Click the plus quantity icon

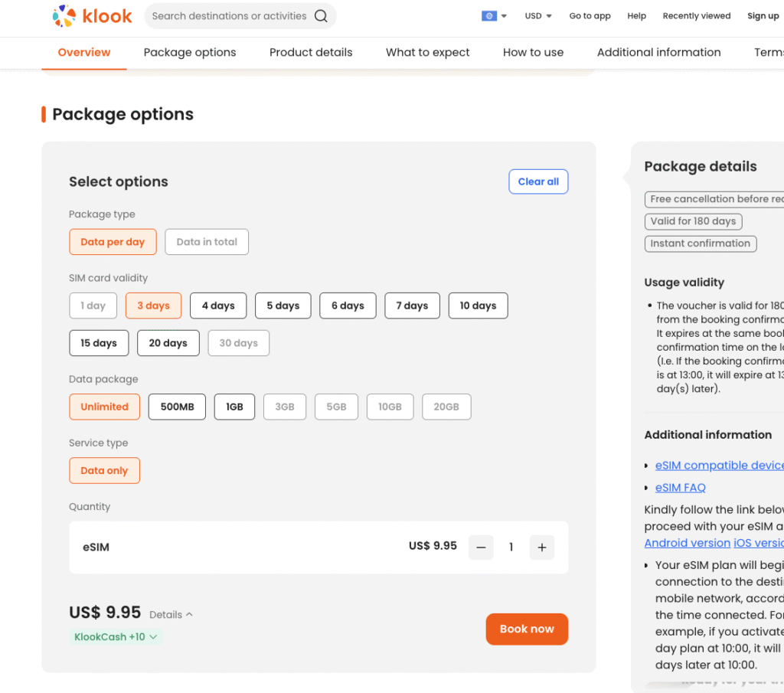click(541, 548)
